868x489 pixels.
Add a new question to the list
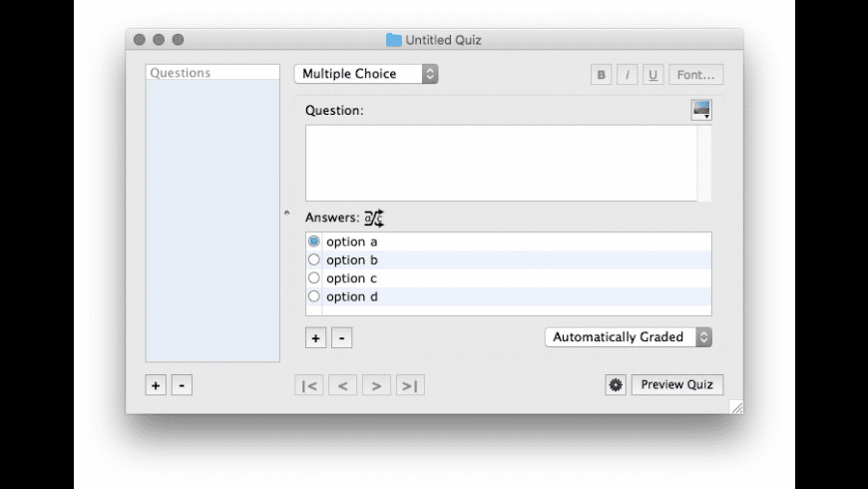pos(156,385)
